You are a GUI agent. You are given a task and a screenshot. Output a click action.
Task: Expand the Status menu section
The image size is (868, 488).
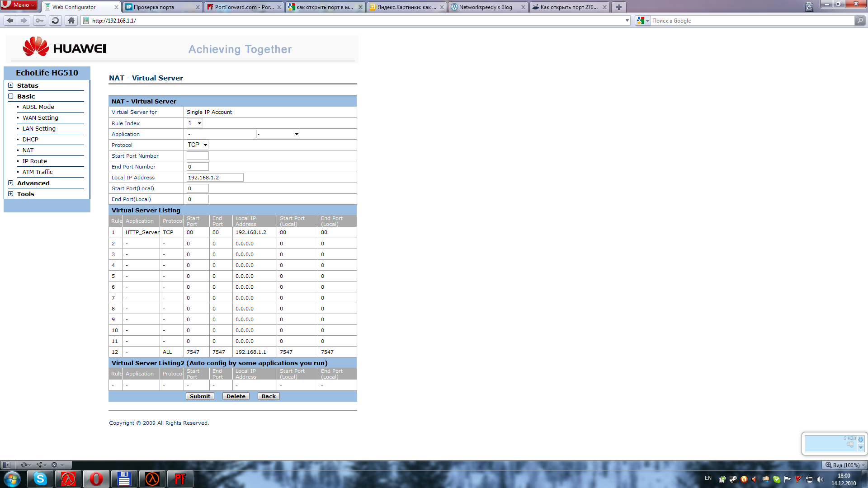[10, 85]
